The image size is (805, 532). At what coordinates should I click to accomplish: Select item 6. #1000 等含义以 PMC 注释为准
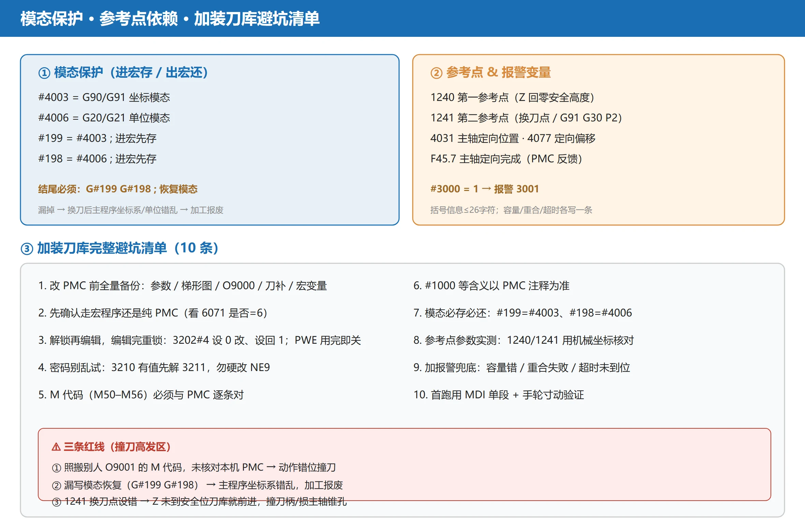coord(491,286)
